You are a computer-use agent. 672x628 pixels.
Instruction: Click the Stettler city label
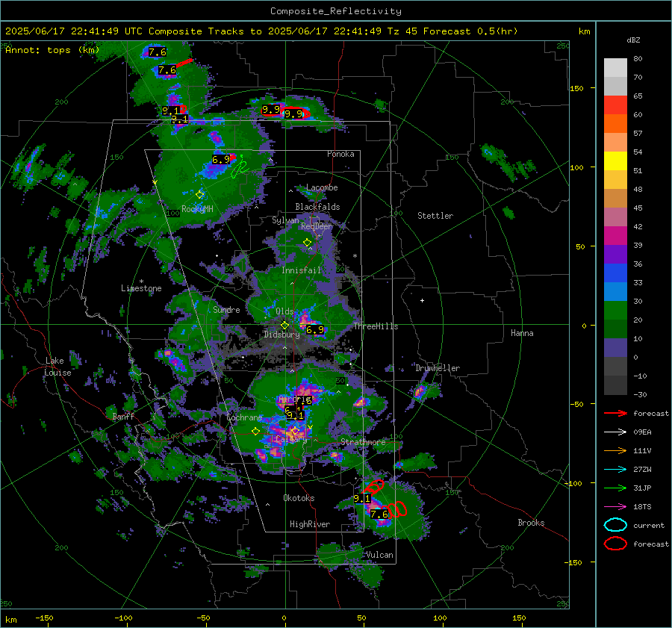(x=435, y=216)
